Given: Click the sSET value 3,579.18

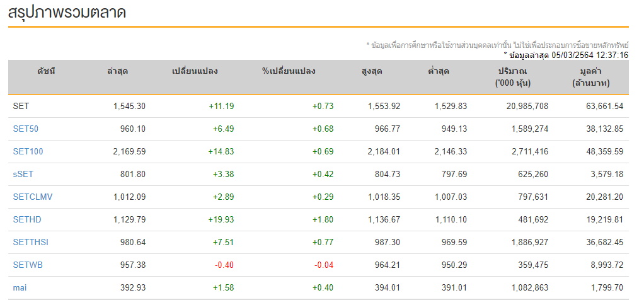Looking at the screenshot, I should (607, 174).
